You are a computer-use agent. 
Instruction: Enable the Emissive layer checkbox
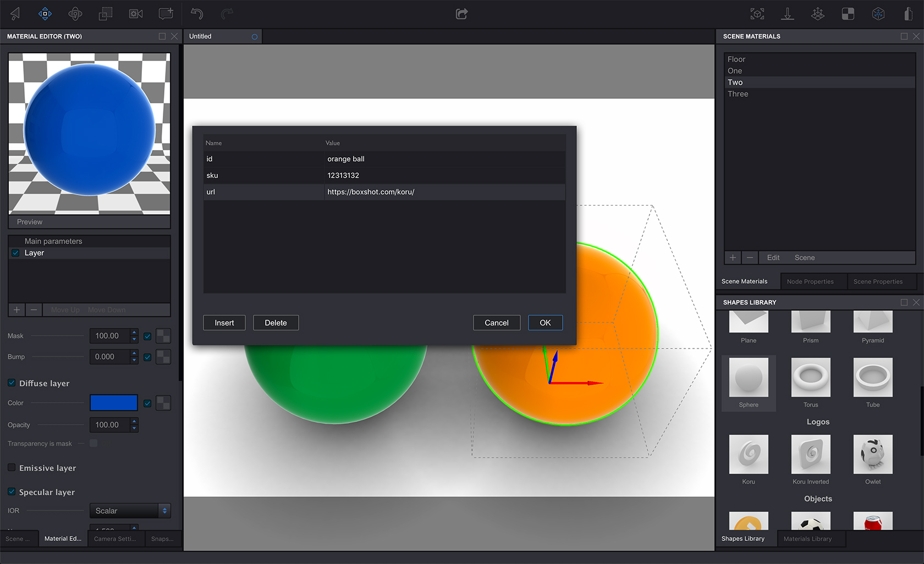coord(12,468)
